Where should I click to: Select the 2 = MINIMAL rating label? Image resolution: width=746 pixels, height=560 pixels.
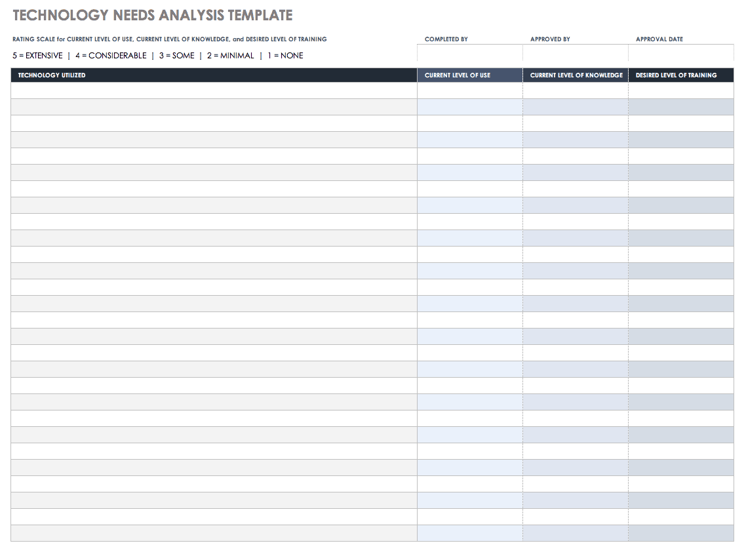tap(229, 56)
